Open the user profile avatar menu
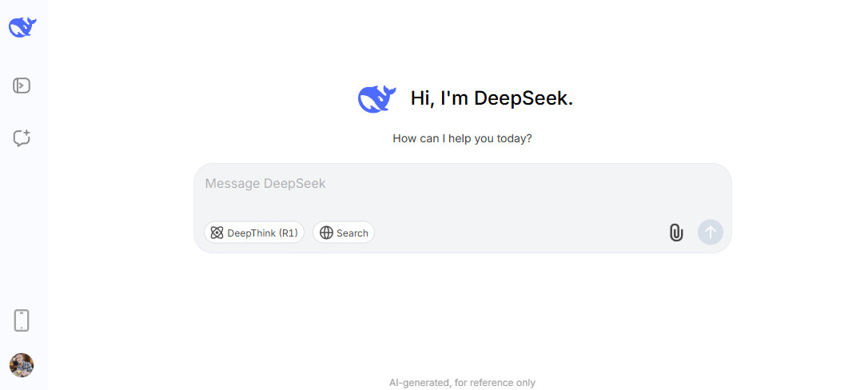Viewport: 868px width, 390px height. click(x=22, y=365)
